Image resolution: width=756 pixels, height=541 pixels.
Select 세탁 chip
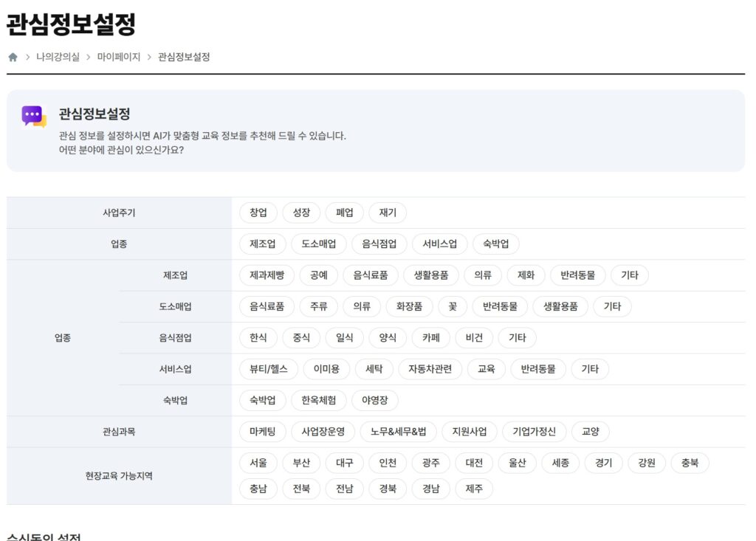coord(374,369)
